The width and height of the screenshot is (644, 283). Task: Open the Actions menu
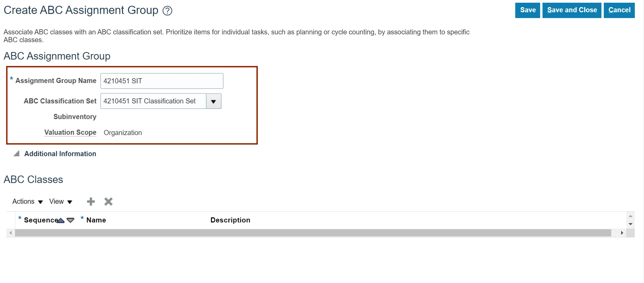[x=27, y=202]
